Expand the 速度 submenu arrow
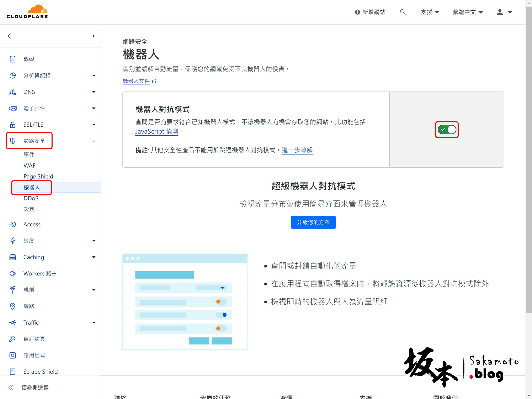This screenshot has height=399, width=532. point(94,241)
